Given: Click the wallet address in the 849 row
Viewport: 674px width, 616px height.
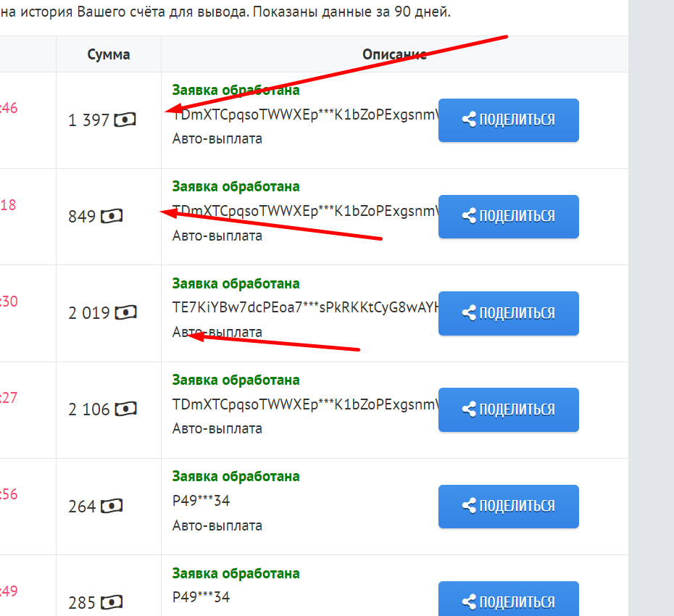Looking at the screenshot, I should (305, 211).
